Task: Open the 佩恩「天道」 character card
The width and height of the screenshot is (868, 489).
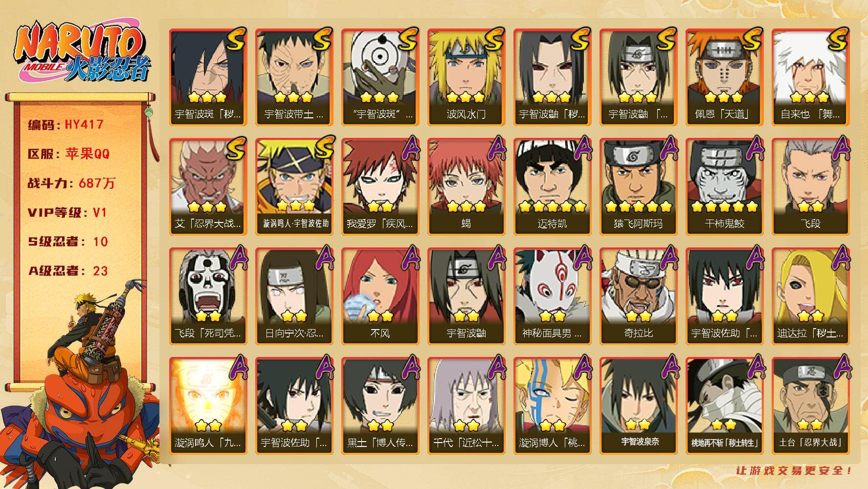Action: (x=724, y=77)
